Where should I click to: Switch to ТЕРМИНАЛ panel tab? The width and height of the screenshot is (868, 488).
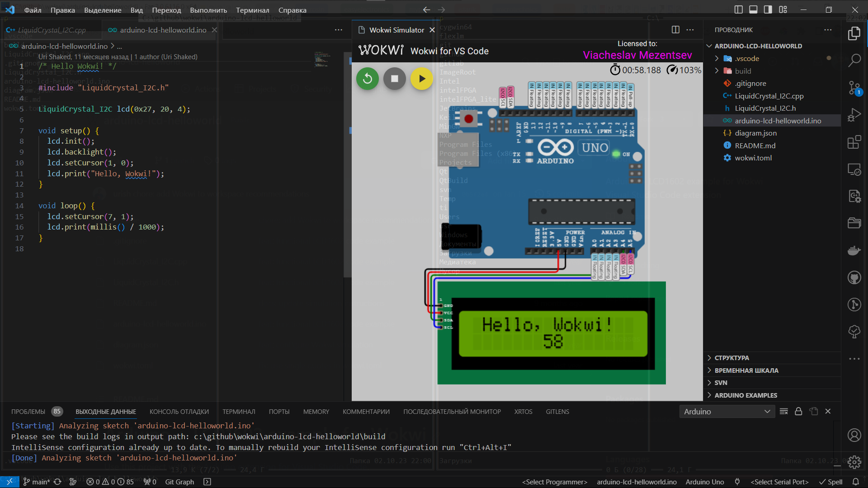(239, 412)
